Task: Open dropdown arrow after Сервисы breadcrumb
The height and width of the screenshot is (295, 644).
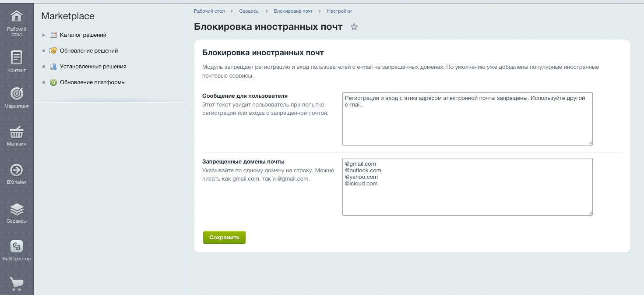Action: (x=267, y=11)
